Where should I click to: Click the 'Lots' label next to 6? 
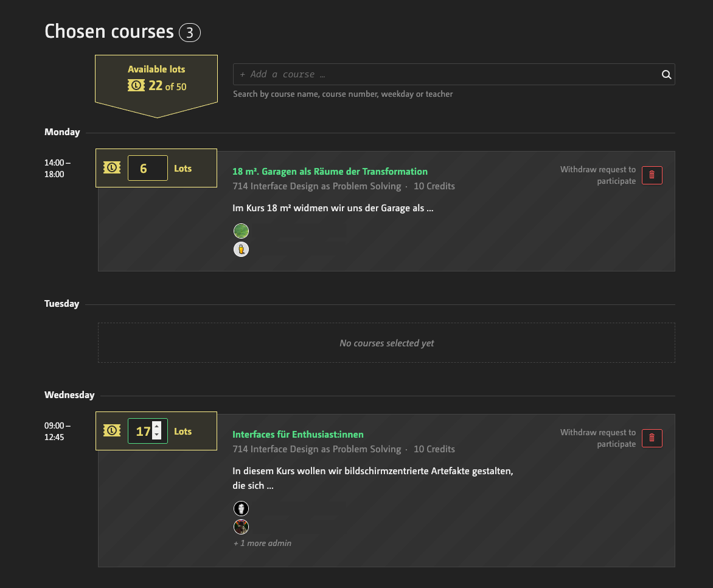(x=183, y=169)
